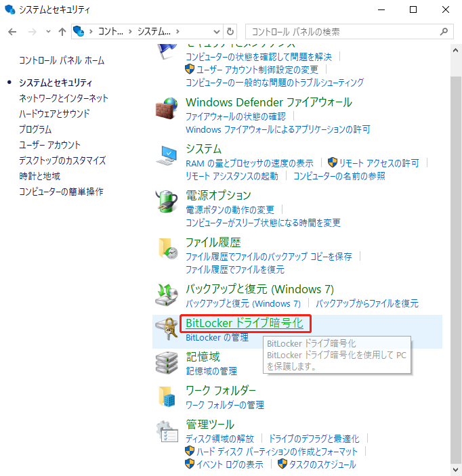This screenshot has height=476, width=462.
Task: Open コンピューターがスリープ状態になる時間を変更
Action: [263, 223]
